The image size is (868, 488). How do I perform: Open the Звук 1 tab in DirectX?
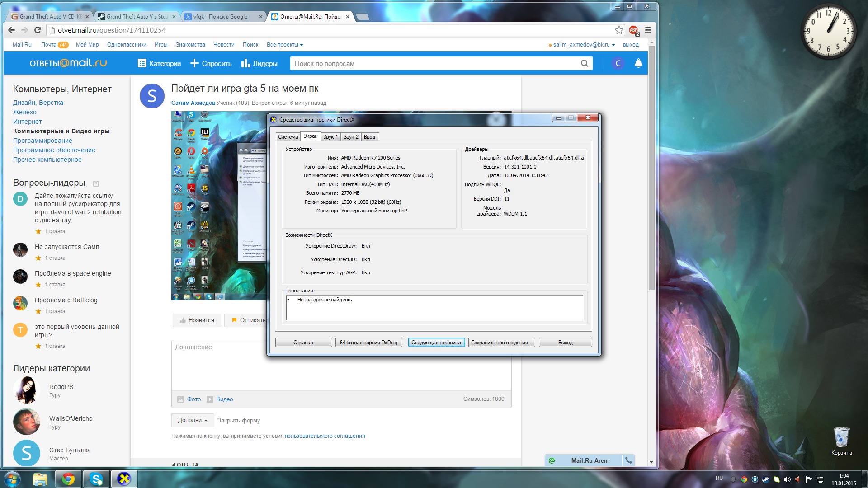point(330,137)
